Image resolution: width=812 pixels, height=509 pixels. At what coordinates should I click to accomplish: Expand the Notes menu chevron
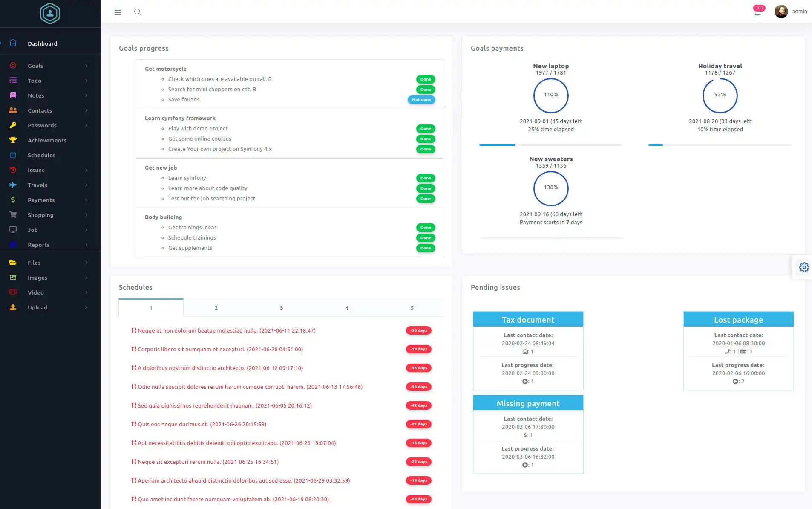click(86, 95)
